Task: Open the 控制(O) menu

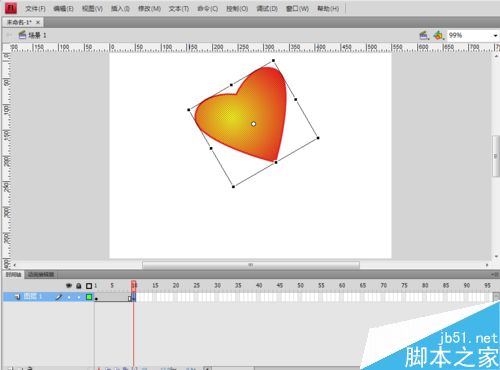Action: 237,9
